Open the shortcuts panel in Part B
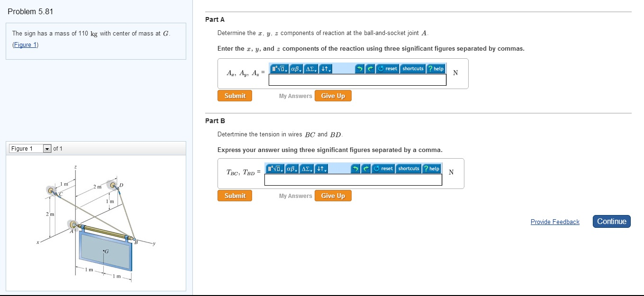 pyautogui.click(x=408, y=168)
